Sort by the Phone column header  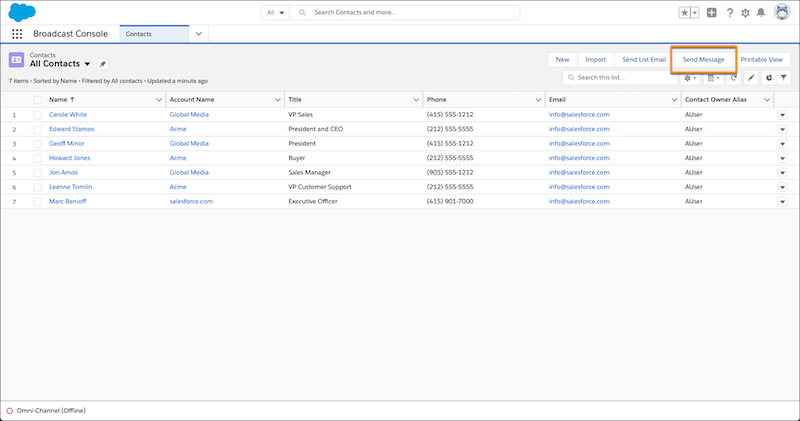tap(437, 100)
